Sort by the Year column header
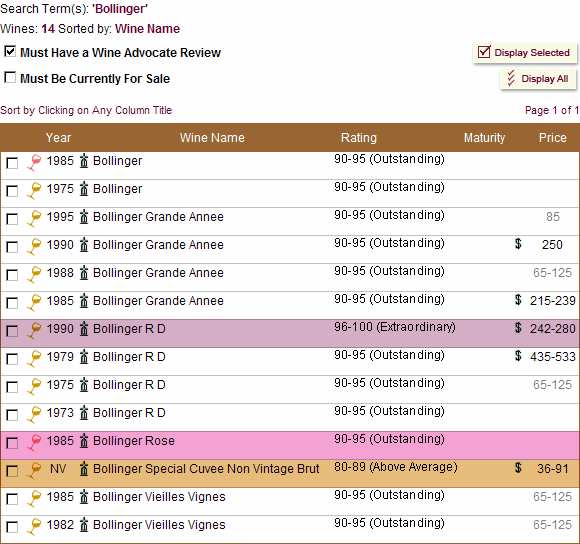This screenshot has width=580, height=544. [x=58, y=138]
